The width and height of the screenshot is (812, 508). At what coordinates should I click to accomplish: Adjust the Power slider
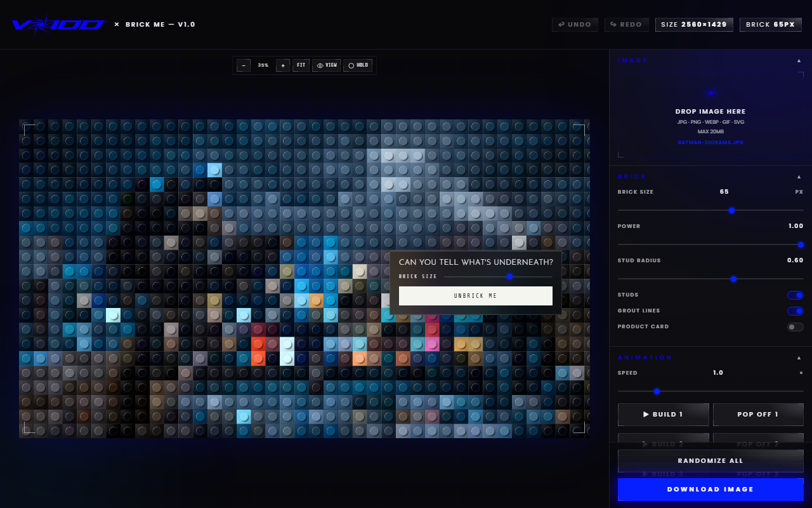pyautogui.click(x=710, y=244)
